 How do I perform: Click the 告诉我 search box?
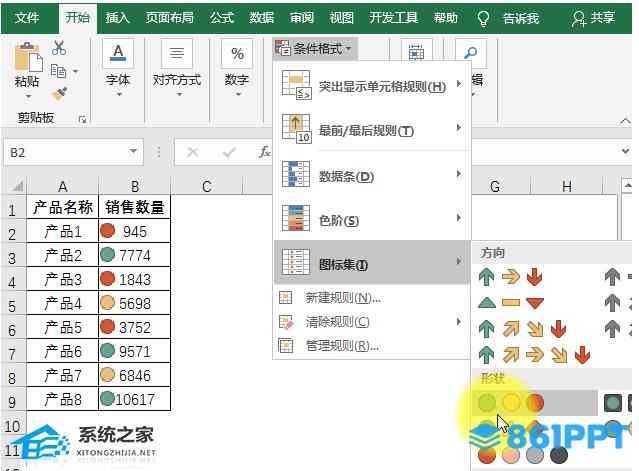click(x=521, y=18)
